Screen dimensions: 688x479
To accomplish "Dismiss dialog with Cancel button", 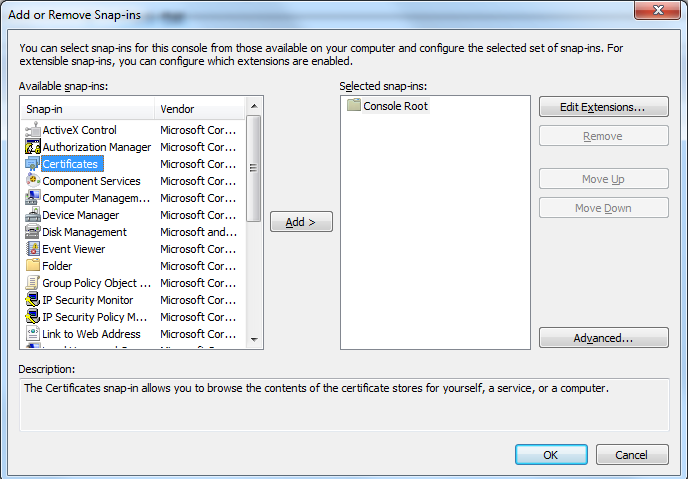I will (x=632, y=454).
